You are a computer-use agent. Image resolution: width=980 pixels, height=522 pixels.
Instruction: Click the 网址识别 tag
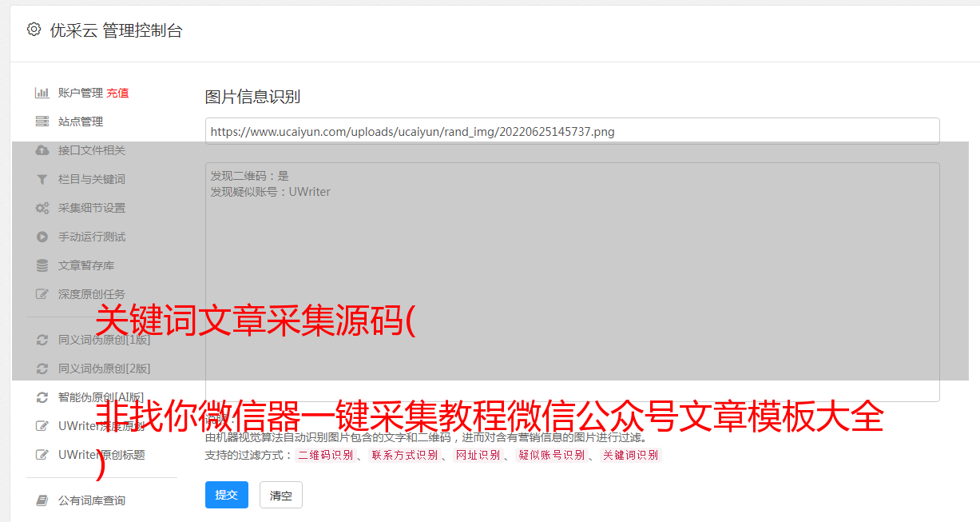[478, 455]
